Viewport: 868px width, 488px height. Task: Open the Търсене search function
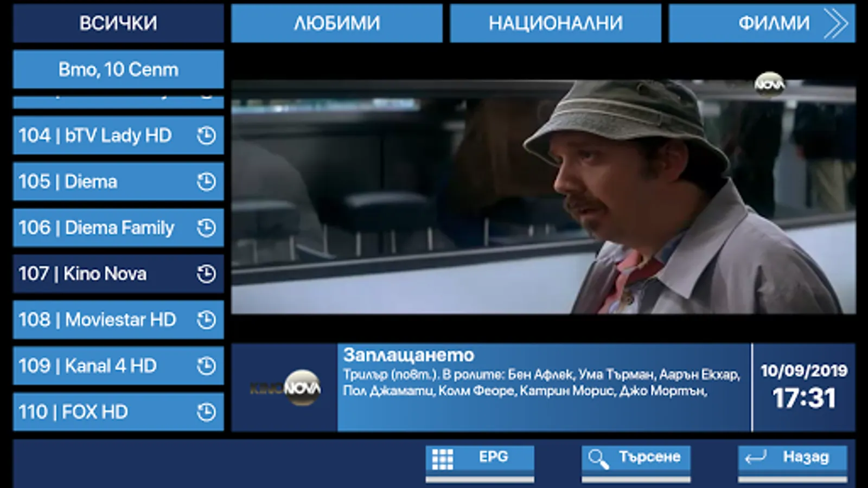[636, 464]
